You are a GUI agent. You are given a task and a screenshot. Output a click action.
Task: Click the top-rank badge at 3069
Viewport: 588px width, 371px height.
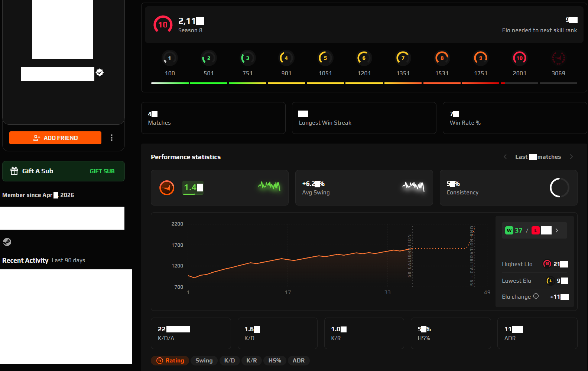(558, 58)
